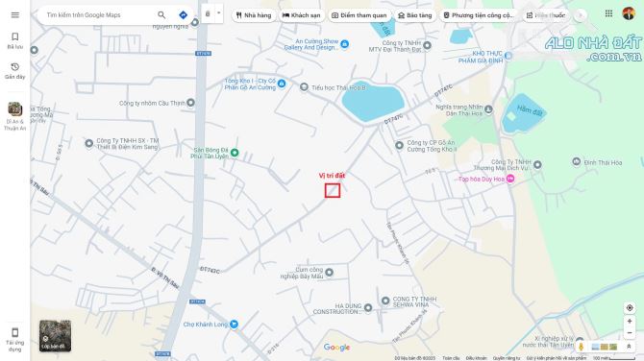Click Cụm công nghiệp Bảy Mẫu pin
This screenshot has width=644, height=361.
coord(329,272)
